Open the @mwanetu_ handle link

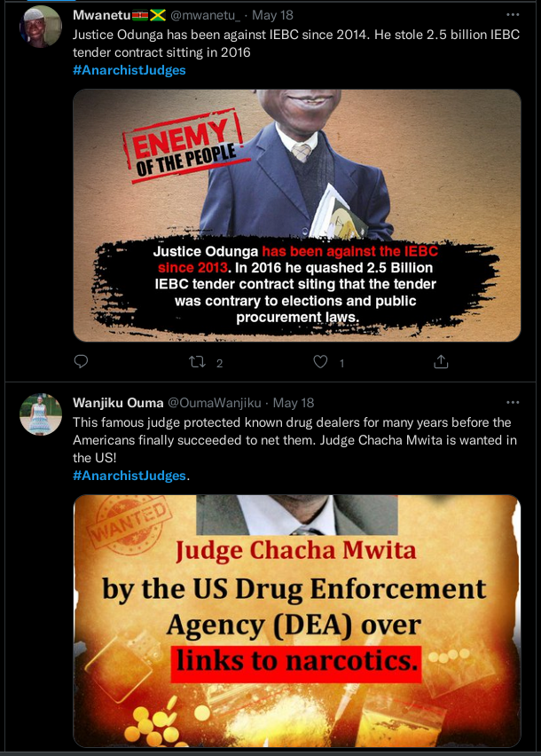pos(205,15)
